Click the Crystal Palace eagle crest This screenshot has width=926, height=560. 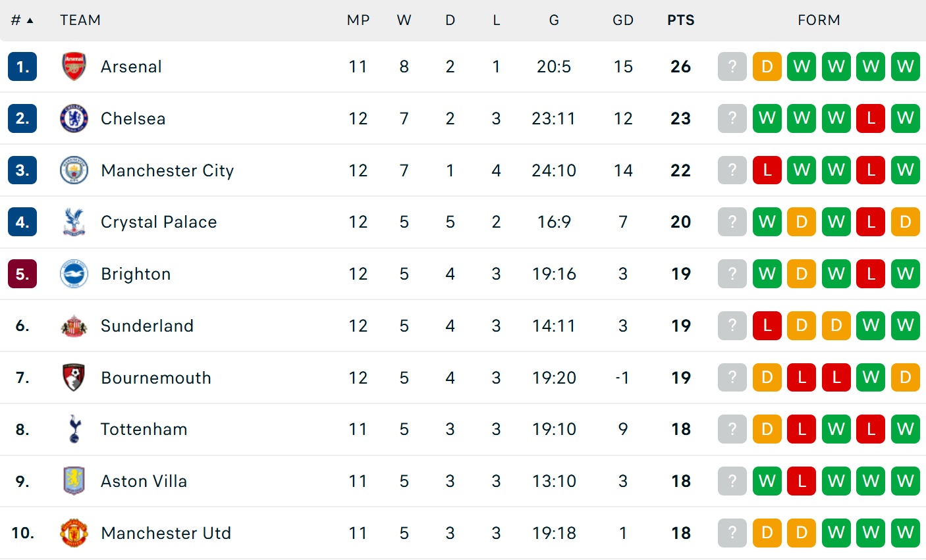tap(74, 222)
